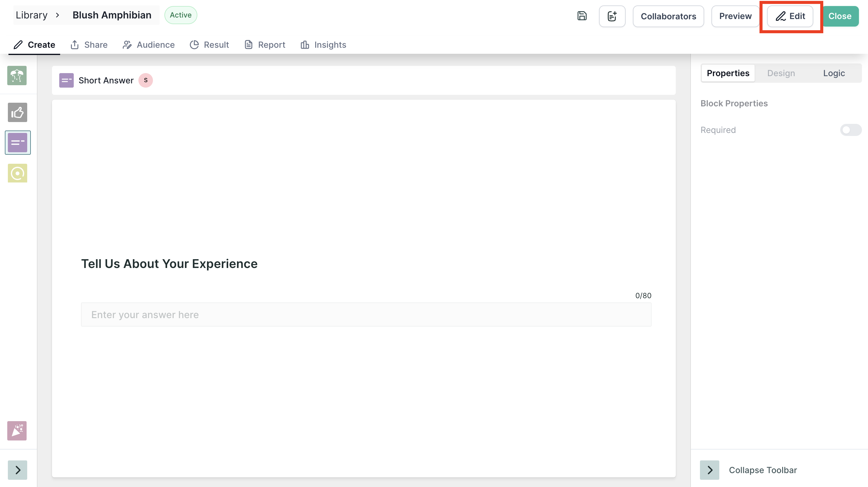The height and width of the screenshot is (487, 868).
Task: Open the Insights tab
Action: [x=323, y=45]
